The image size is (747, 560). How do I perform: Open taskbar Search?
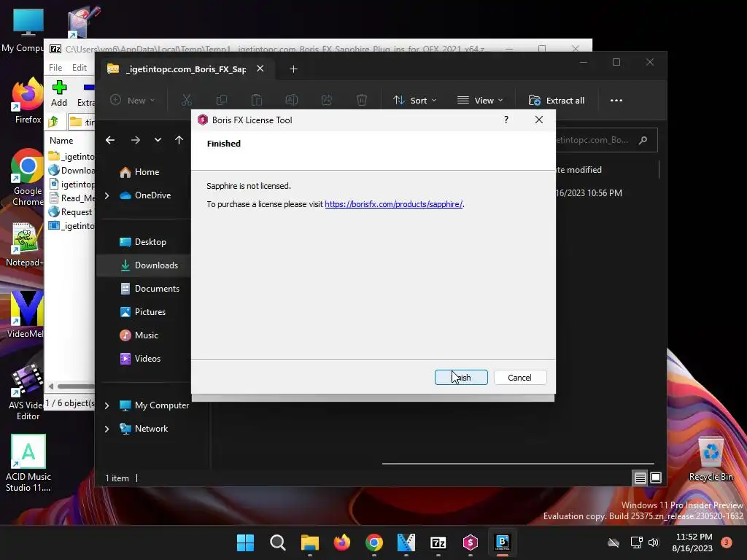click(278, 542)
